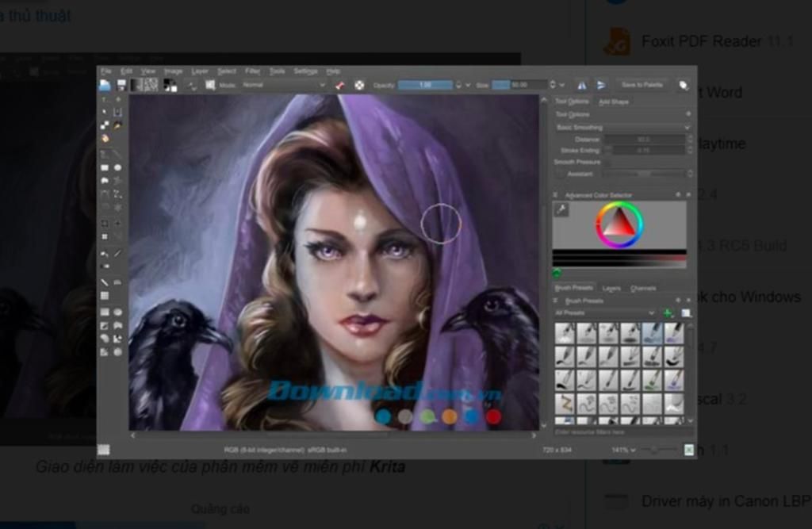Screen dimensions: 812x529
Task: Close the Brush Presets docker
Action: [x=689, y=300]
